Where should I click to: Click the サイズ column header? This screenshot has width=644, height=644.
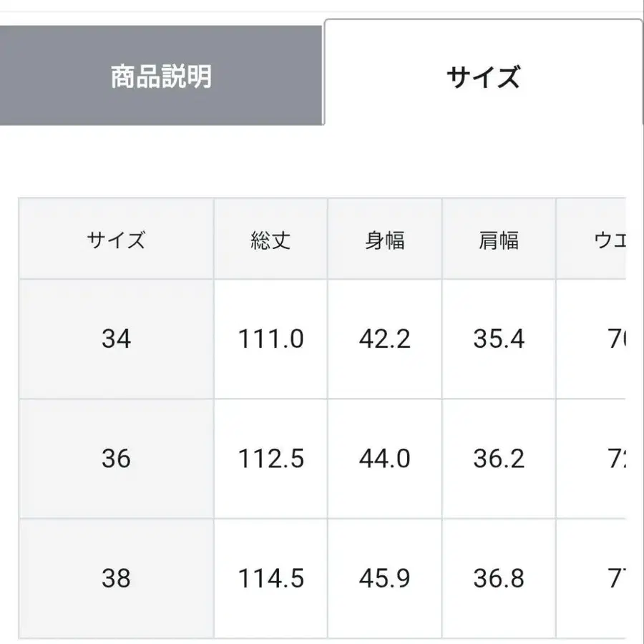pyautogui.click(x=116, y=240)
